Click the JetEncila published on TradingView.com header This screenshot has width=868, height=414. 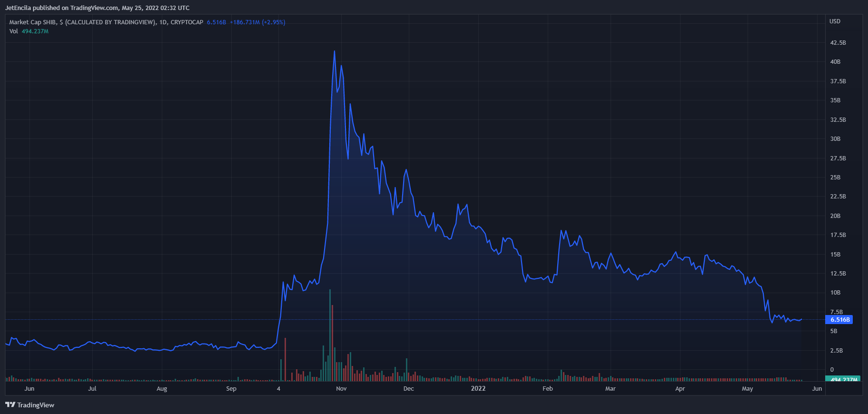coord(97,8)
